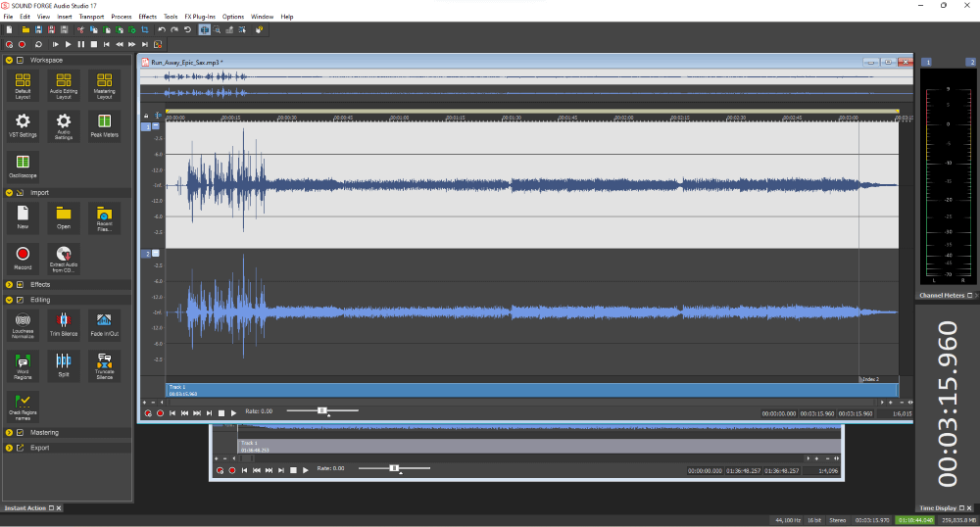980x527 pixels.
Task: Open the Effects menu
Action: [148, 17]
